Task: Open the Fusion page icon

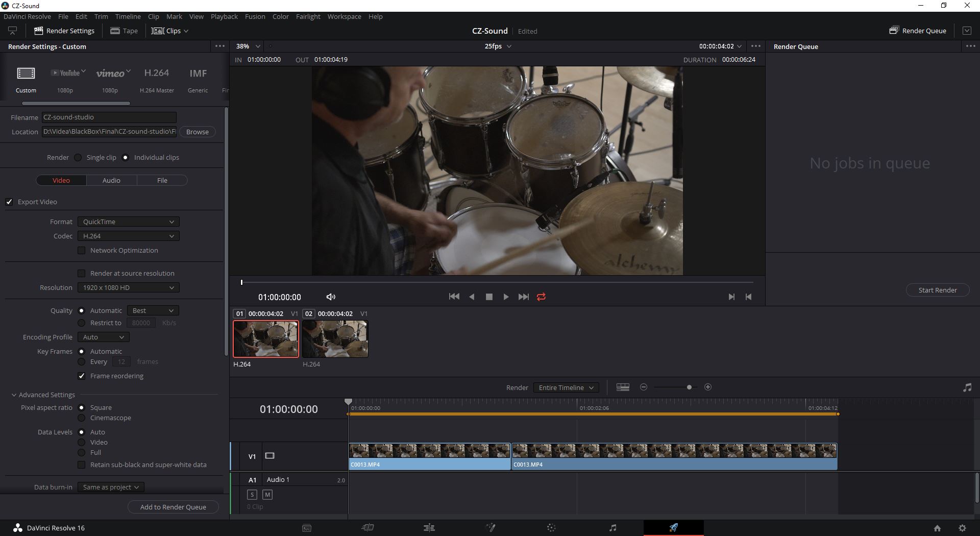Action: [491, 528]
